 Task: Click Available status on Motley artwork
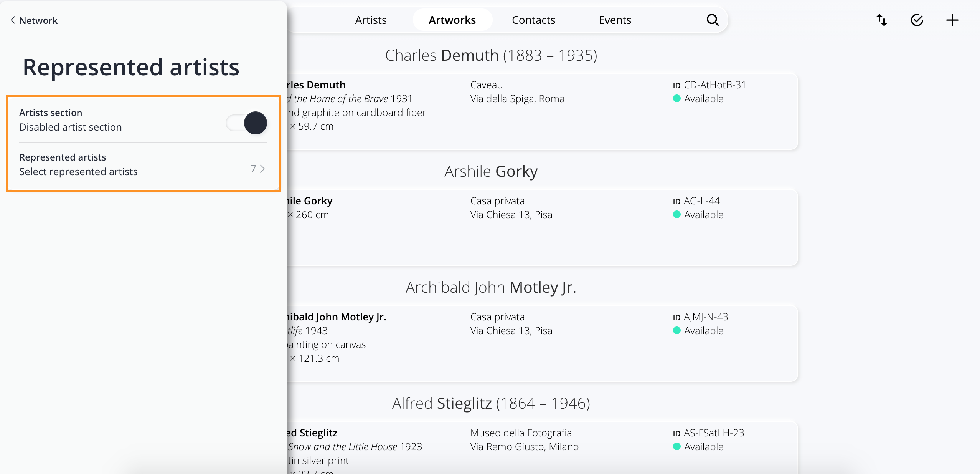tap(698, 331)
